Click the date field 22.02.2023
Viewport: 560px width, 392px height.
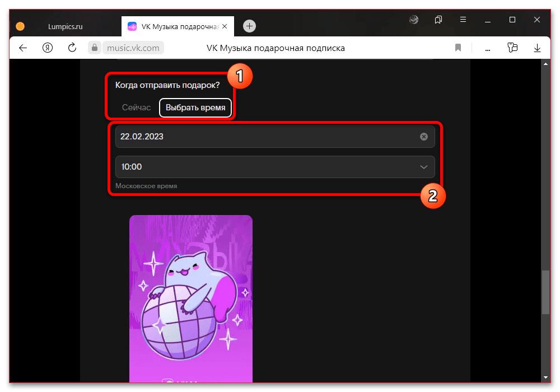275,137
